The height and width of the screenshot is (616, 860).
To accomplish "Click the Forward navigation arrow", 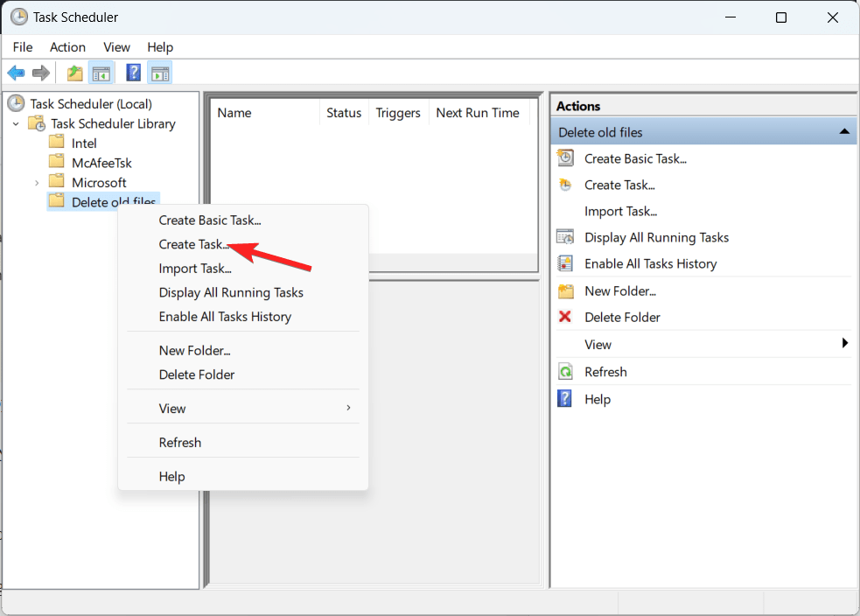I will (40, 72).
